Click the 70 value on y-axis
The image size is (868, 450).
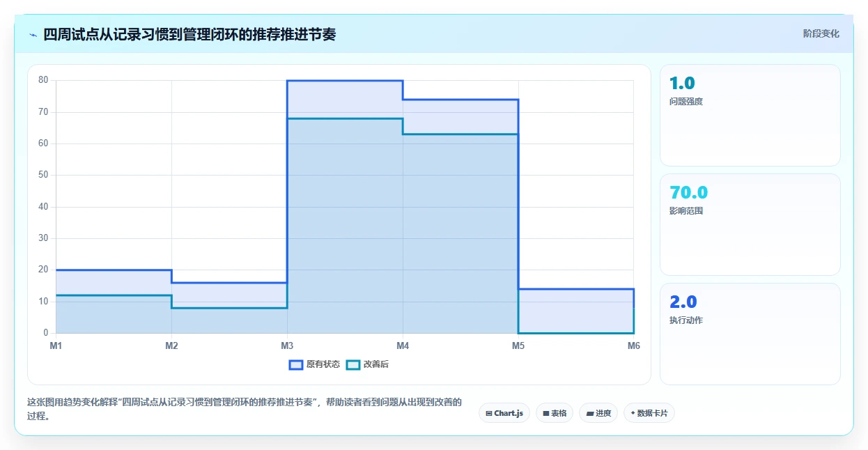(x=43, y=111)
